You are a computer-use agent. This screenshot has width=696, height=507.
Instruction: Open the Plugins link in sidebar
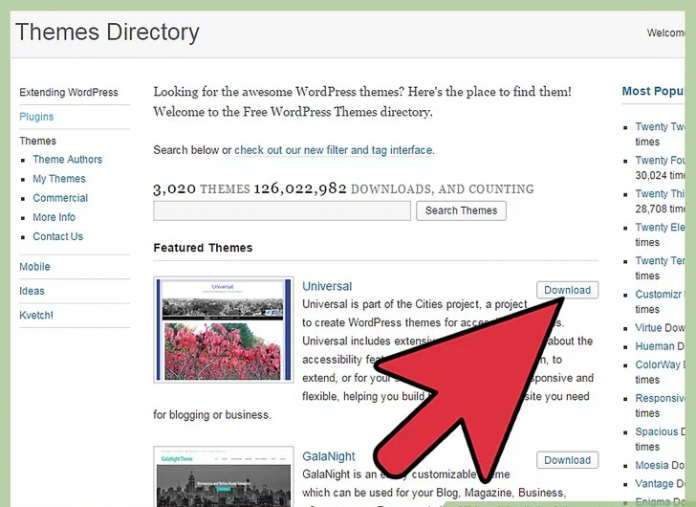click(x=36, y=117)
